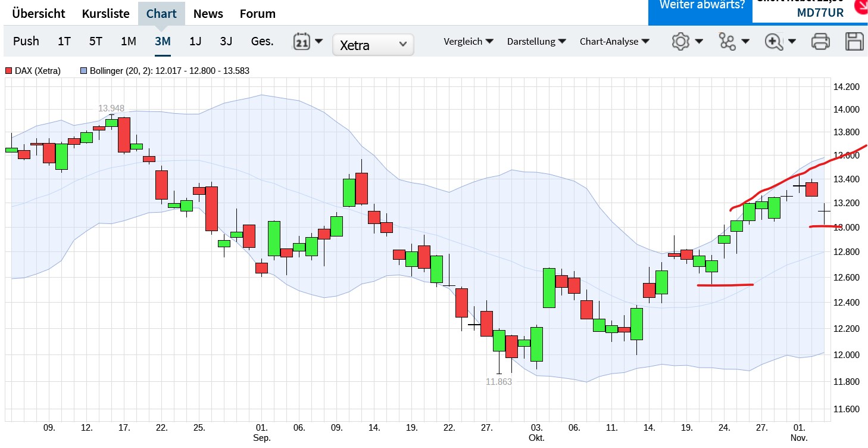
Task: Select the zoom-in magnifier icon
Action: [x=774, y=41]
